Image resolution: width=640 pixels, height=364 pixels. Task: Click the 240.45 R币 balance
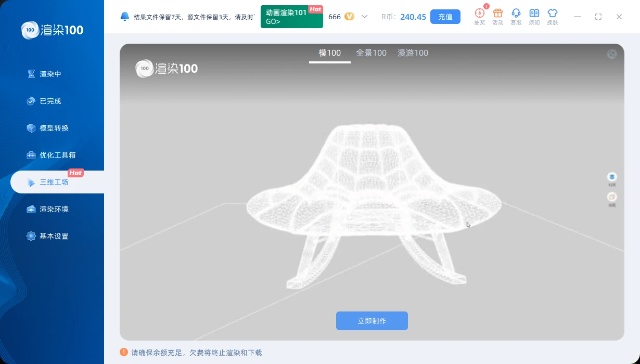click(x=413, y=17)
